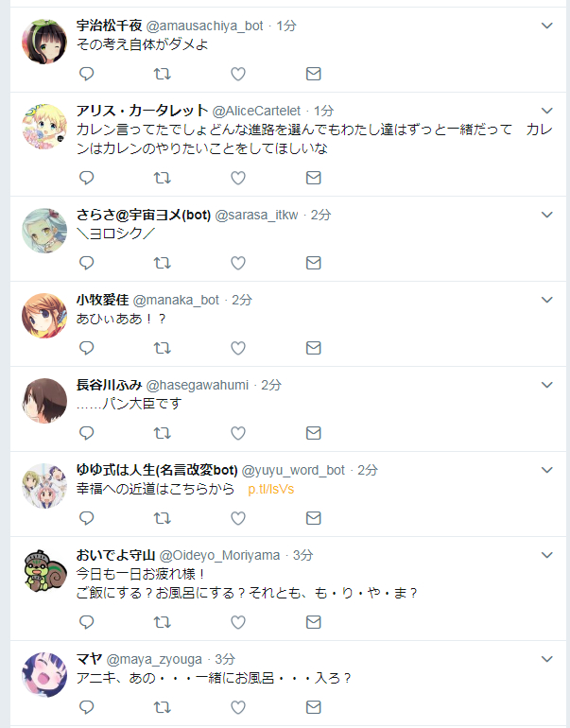Like the おいでよ守山 tweet
570x728 pixels.
238,622
